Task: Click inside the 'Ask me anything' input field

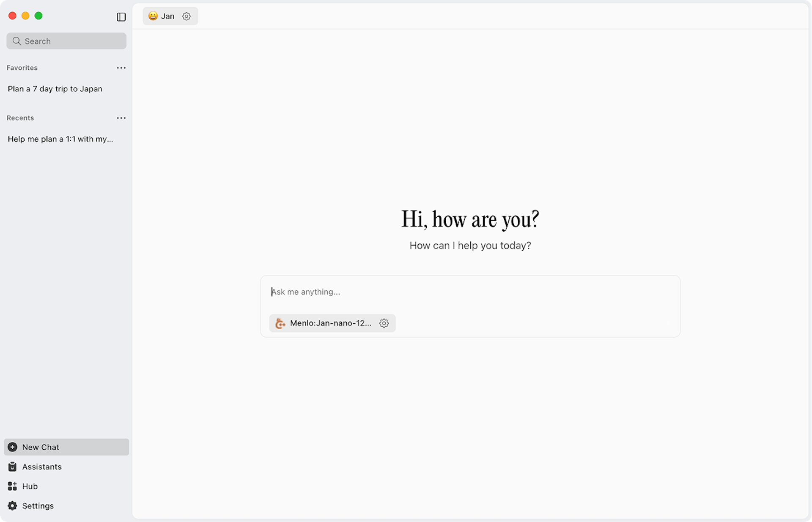Action: click(381, 292)
